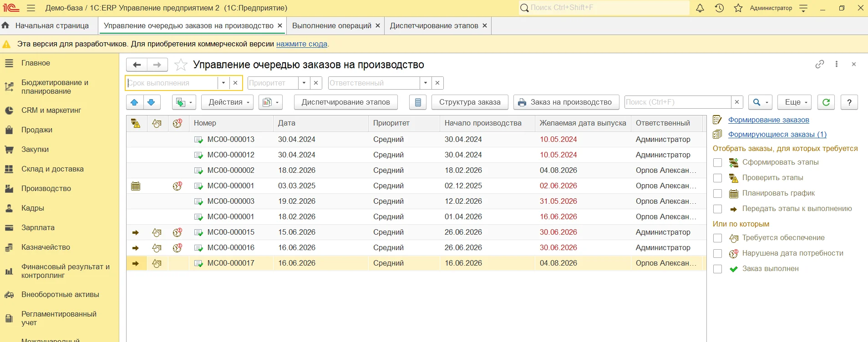Enable Нарушена дата потребности filter
Screen dimensions: 868x342
click(x=718, y=254)
